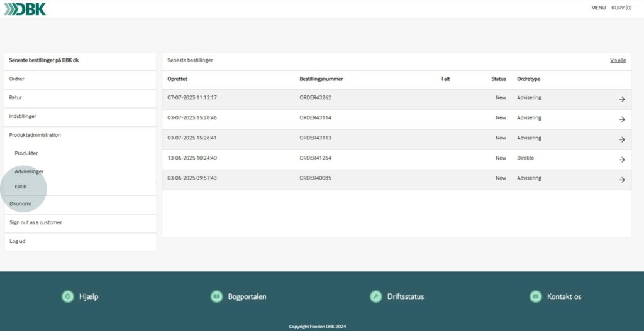Open Økonomi section in sidebar
644x331 pixels.
point(20,203)
